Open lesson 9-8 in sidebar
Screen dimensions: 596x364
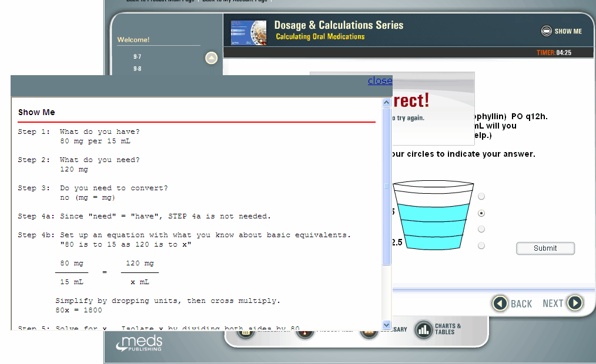point(137,69)
